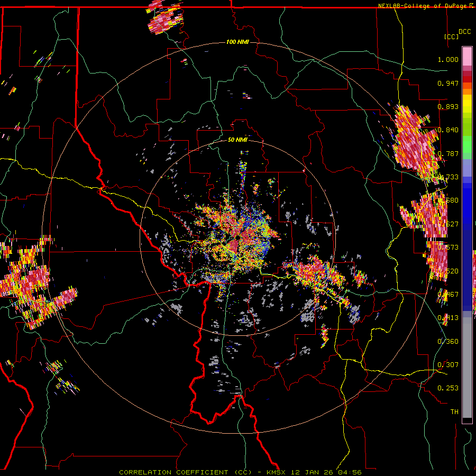
Task: Click the 1.000 scale value
Action: point(448,59)
